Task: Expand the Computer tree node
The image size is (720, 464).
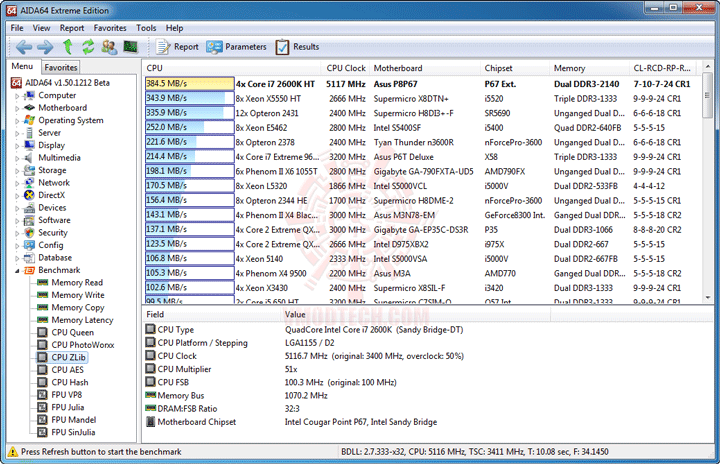Action: click(17, 96)
